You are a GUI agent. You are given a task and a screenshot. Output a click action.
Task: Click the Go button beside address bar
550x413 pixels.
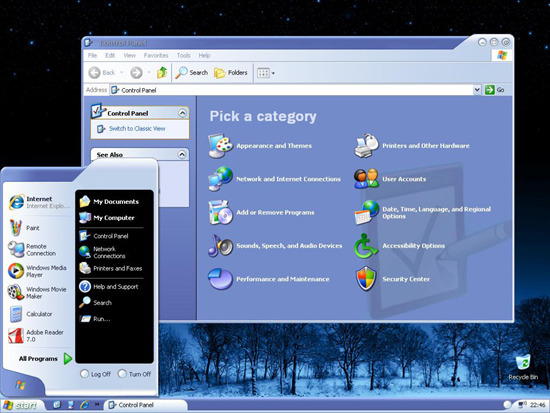tap(495, 90)
